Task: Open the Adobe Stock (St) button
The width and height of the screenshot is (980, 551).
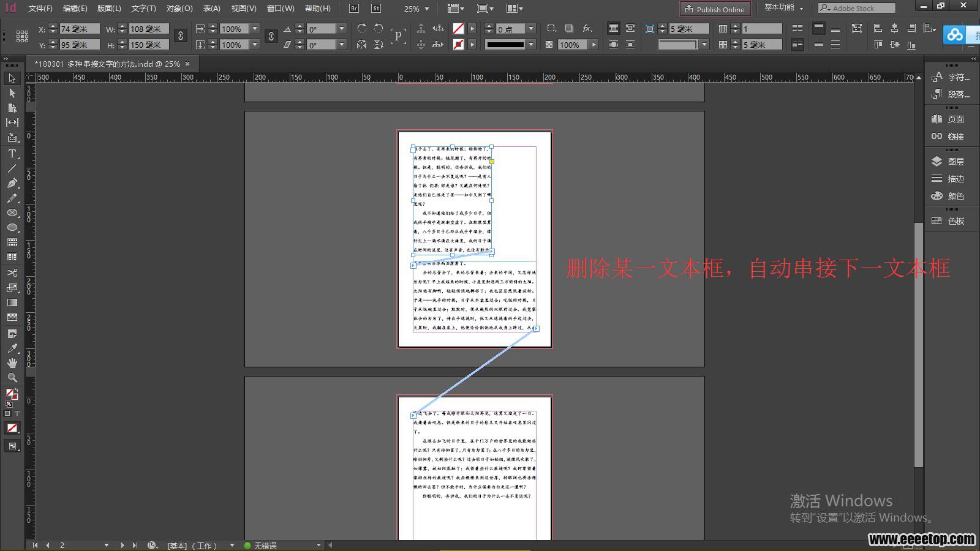Action: pyautogui.click(x=375, y=9)
